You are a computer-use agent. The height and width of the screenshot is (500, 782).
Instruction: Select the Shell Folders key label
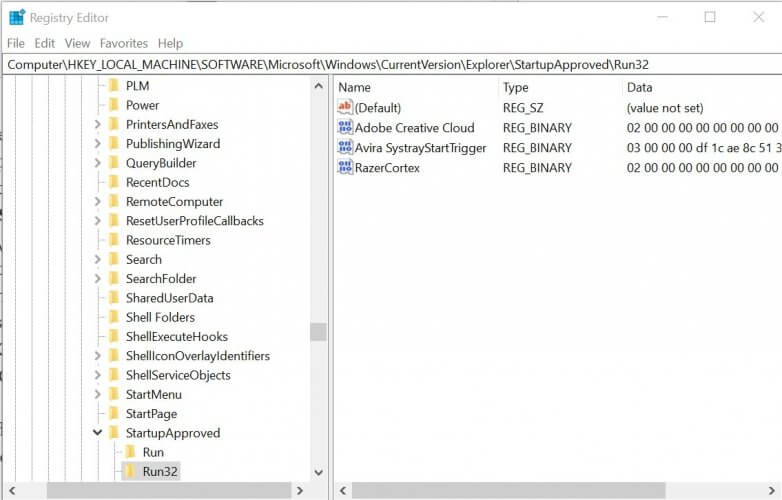[x=160, y=317]
